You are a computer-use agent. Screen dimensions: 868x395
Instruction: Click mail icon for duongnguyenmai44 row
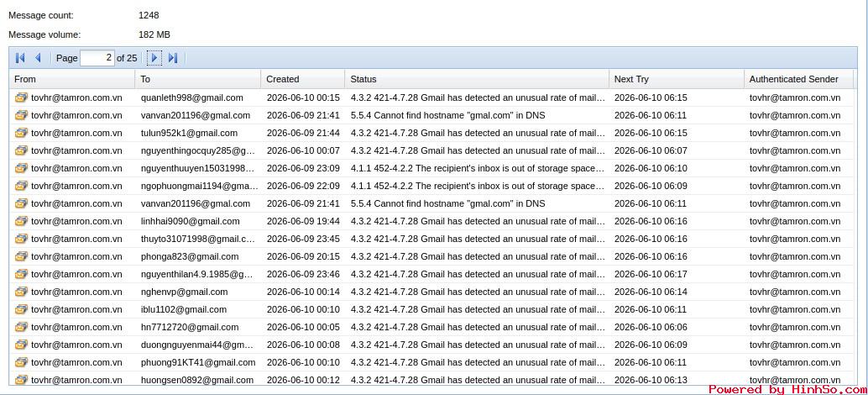pos(21,345)
